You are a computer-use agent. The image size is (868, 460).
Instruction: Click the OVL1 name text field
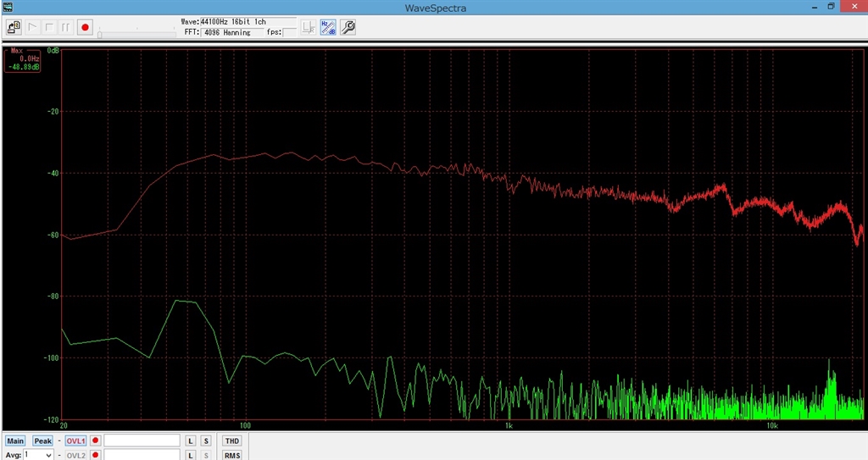coord(142,441)
